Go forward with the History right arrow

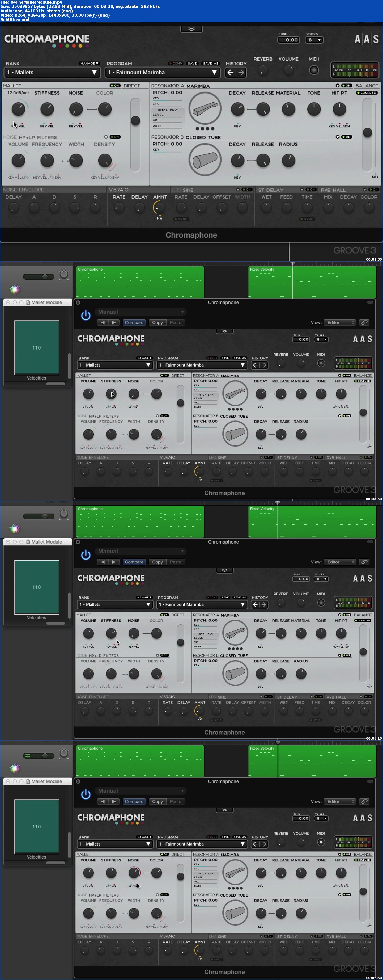coord(241,72)
